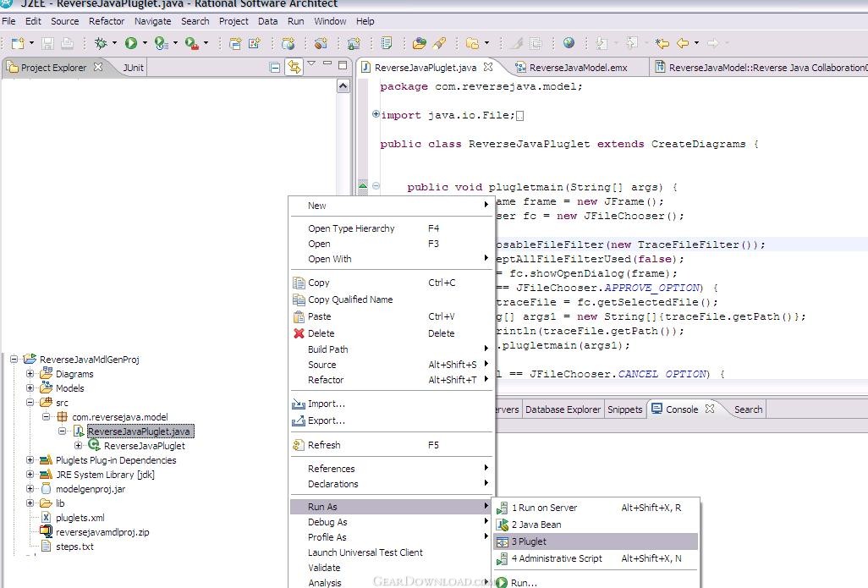Image resolution: width=868 pixels, height=588 pixels.
Task: Click the red Delete X icon
Action: tap(299, 333)
